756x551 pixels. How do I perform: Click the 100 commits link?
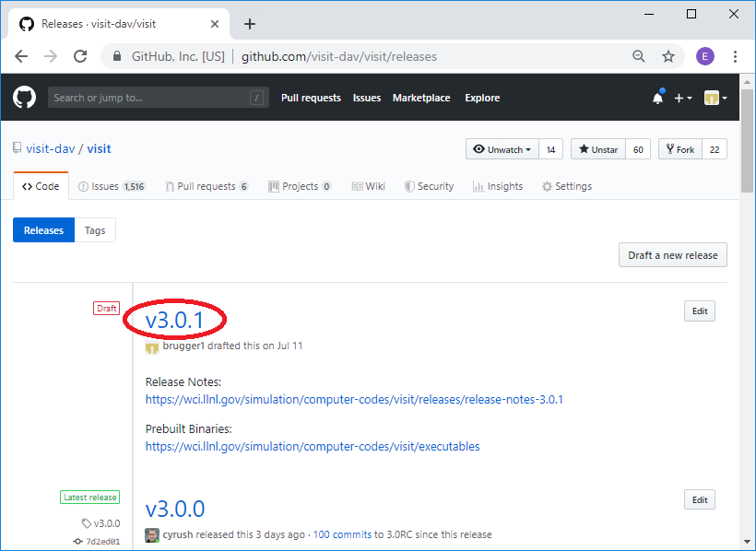coord(342,534)
